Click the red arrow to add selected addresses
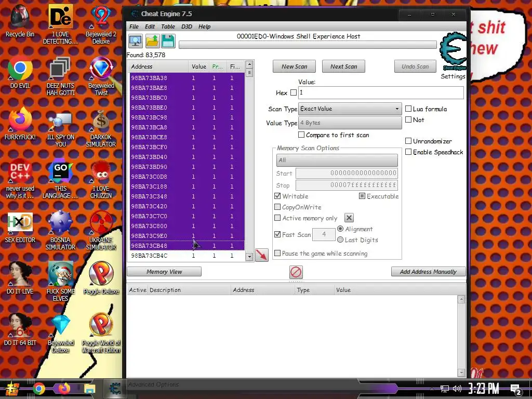The height and width of the screenshot is (399, 532). tap(262, 255)
